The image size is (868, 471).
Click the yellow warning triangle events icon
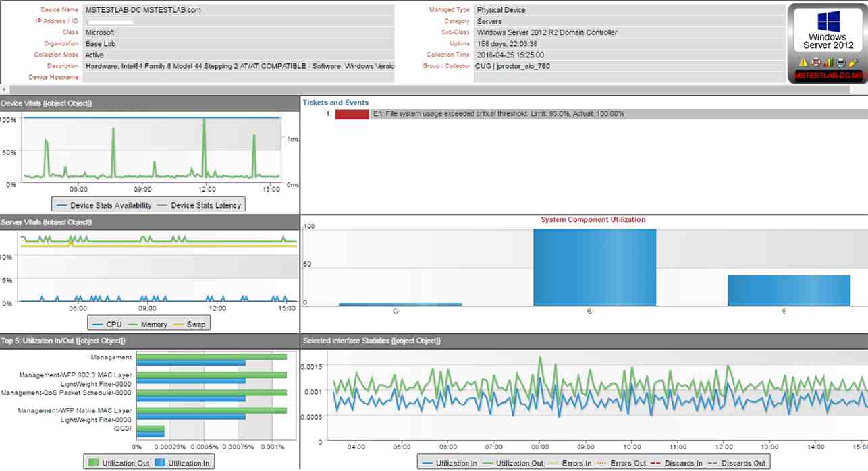click(x=803, y=63)
